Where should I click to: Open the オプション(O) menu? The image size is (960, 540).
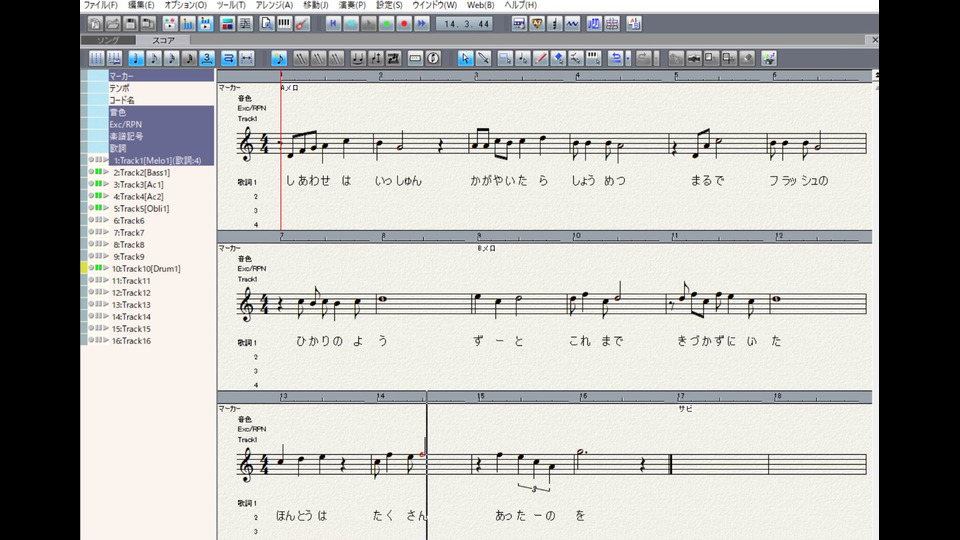(x=186, y=5)
